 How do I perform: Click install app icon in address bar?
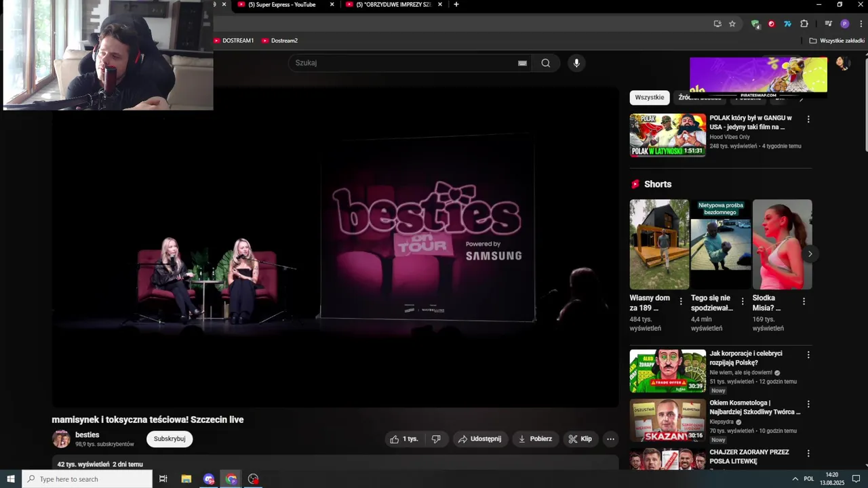[717, 24]
